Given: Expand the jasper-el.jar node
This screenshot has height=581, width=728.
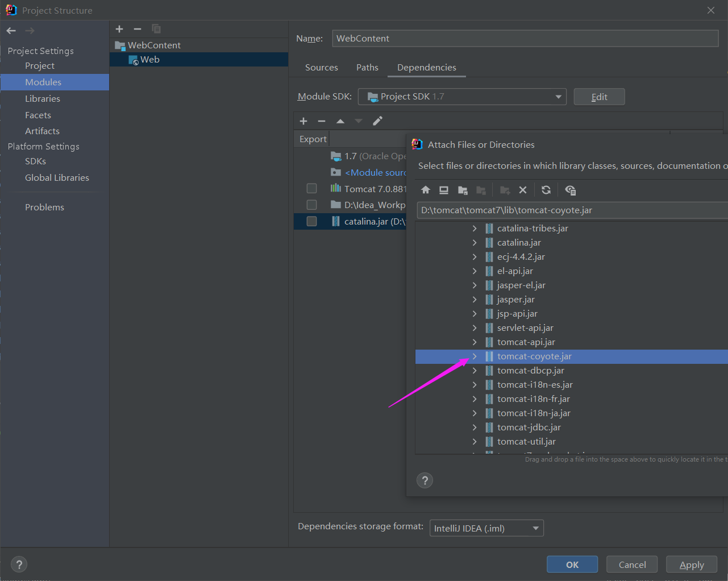Looking at the screenshot, I should pyautogui.click(x=475, y=285).
